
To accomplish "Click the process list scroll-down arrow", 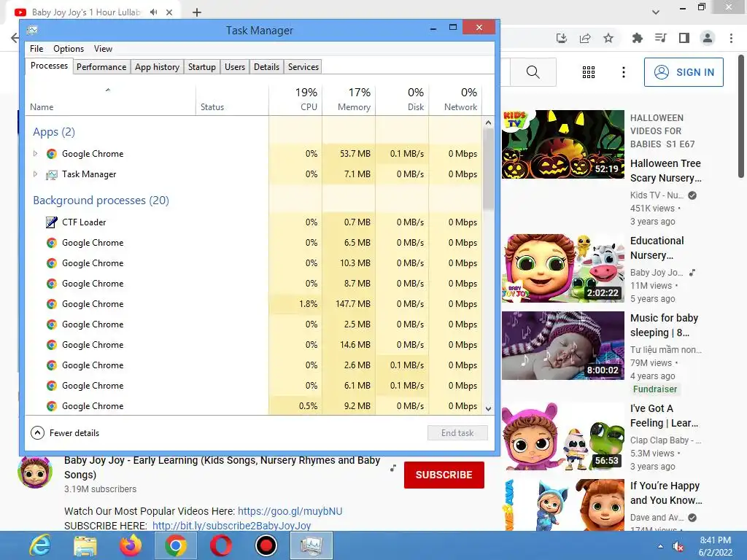I will (488, 408).
